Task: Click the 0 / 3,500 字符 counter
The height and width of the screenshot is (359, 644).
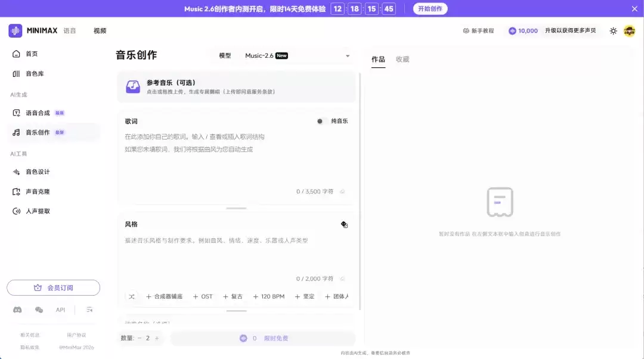Action: coord(315,191)
